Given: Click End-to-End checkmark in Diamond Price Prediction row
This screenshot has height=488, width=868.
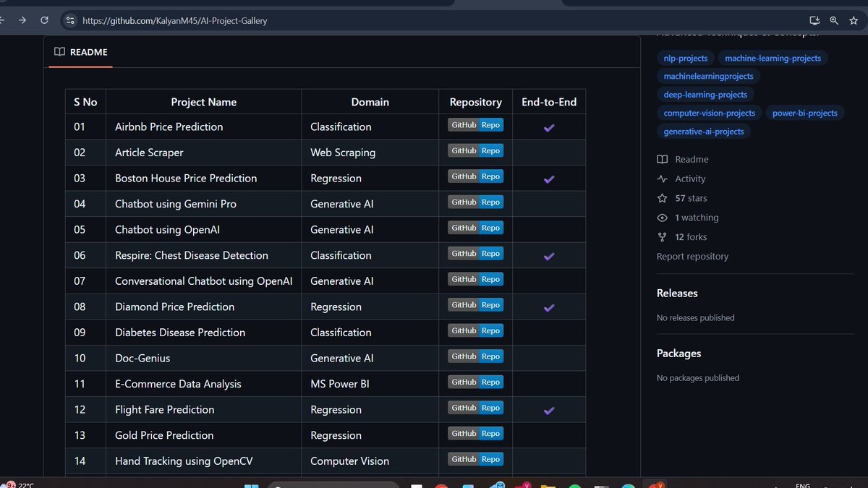Looking at the screenshot, I should (549, 307).
